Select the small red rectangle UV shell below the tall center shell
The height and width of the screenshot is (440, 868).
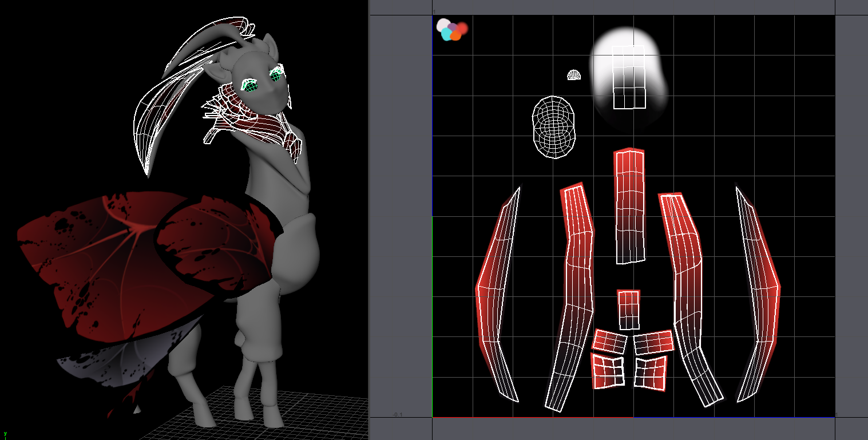click(629, 310)
